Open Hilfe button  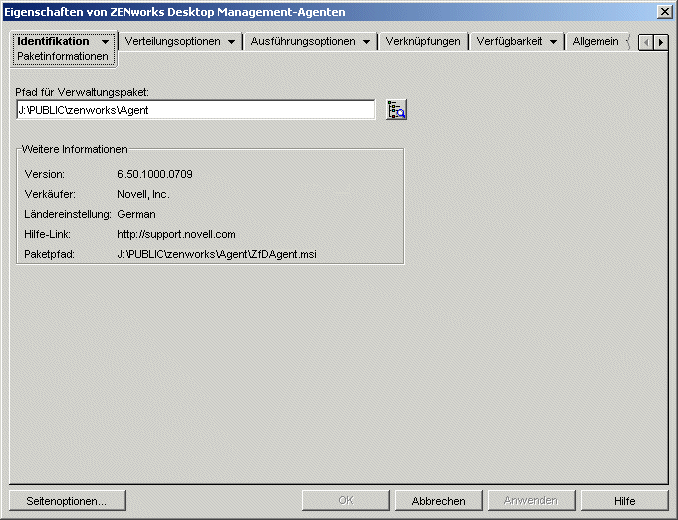624,501
